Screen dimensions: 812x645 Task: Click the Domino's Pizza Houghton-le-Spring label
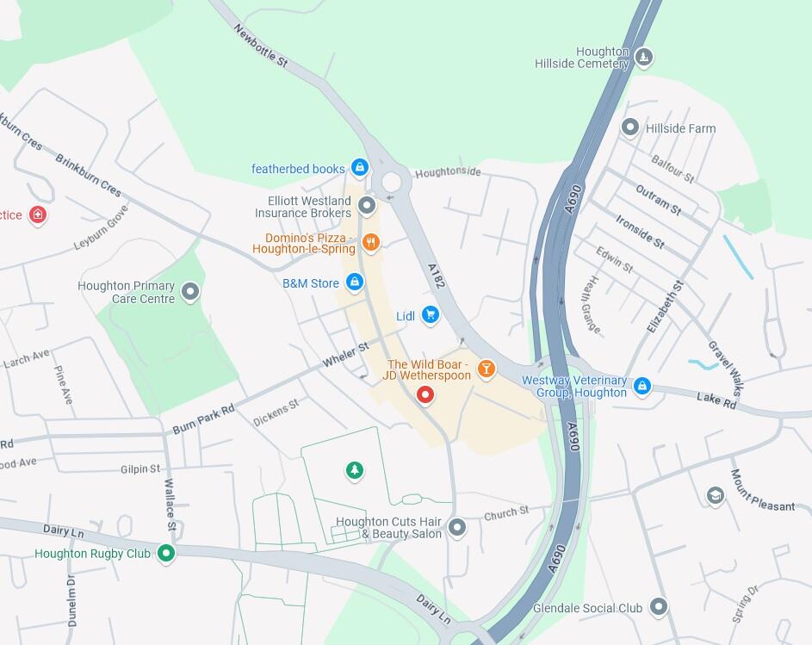(x=305, y=243)
